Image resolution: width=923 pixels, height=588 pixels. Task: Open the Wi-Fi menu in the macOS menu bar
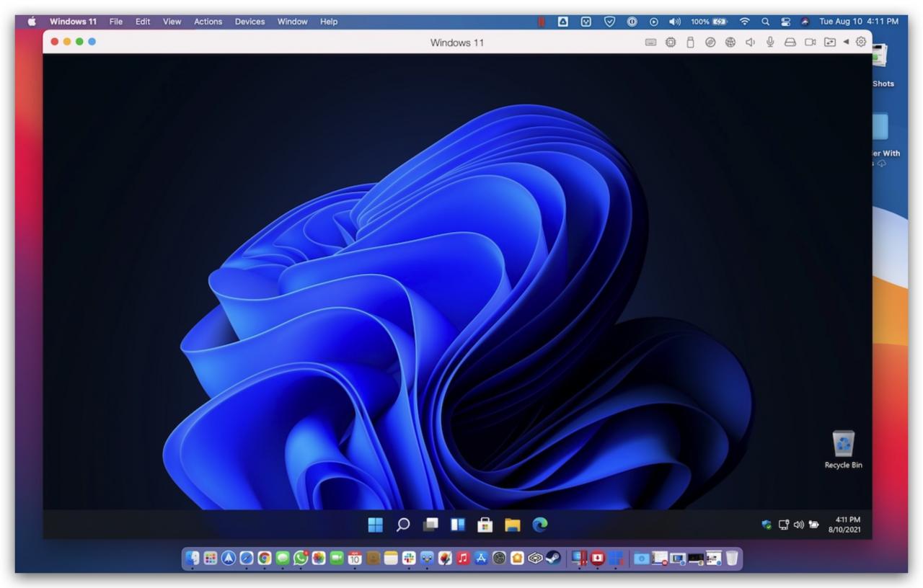point(744,22)
